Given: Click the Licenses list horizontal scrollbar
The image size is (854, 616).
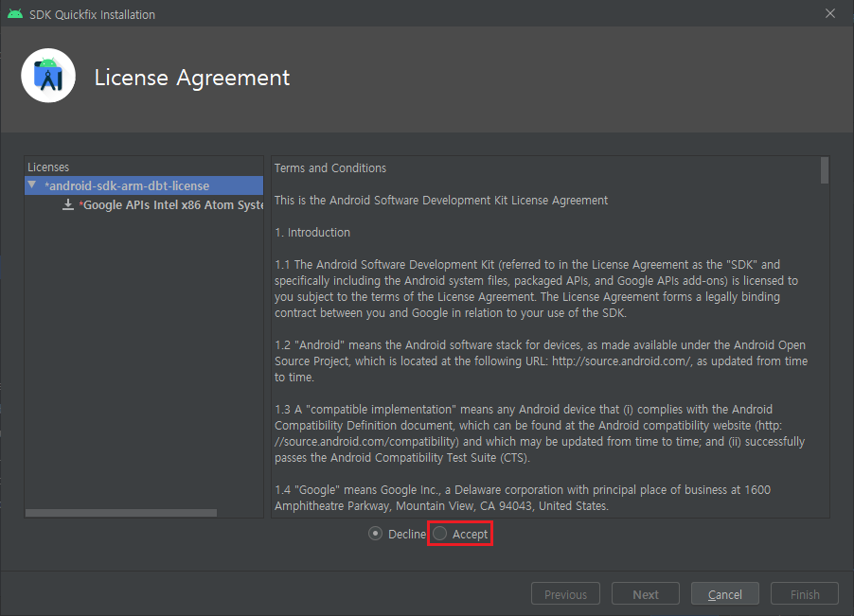Looking at the screenshot, I should [121, 513].
